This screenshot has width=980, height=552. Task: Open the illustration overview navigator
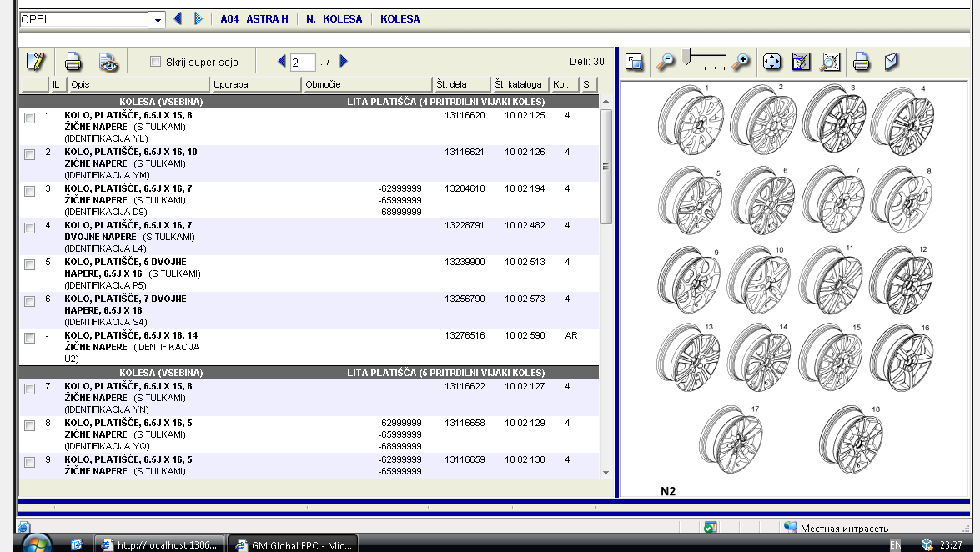tap(801, 61)
